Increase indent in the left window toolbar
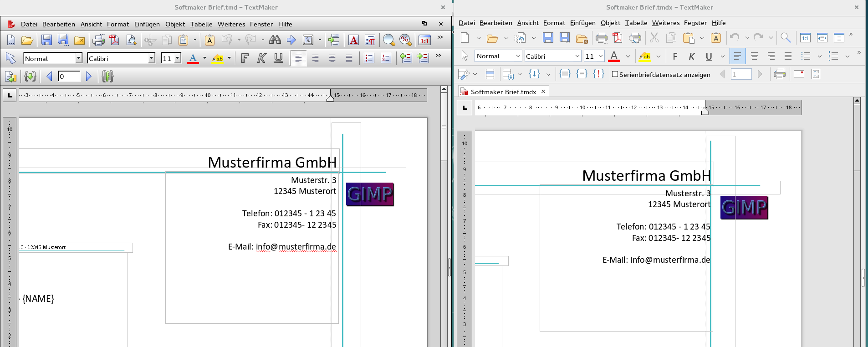The height and width of the screenshot is (347, 868). click(423, 58)
